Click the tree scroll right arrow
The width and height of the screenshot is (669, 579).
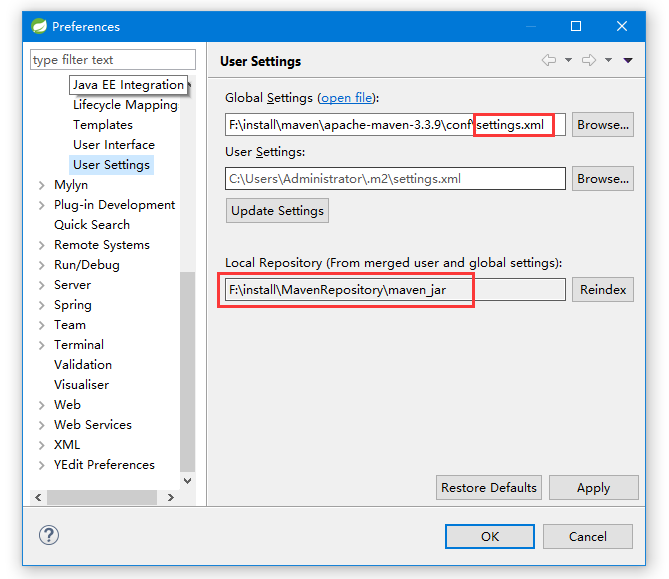pyautogui.click(x=171, y=498)
